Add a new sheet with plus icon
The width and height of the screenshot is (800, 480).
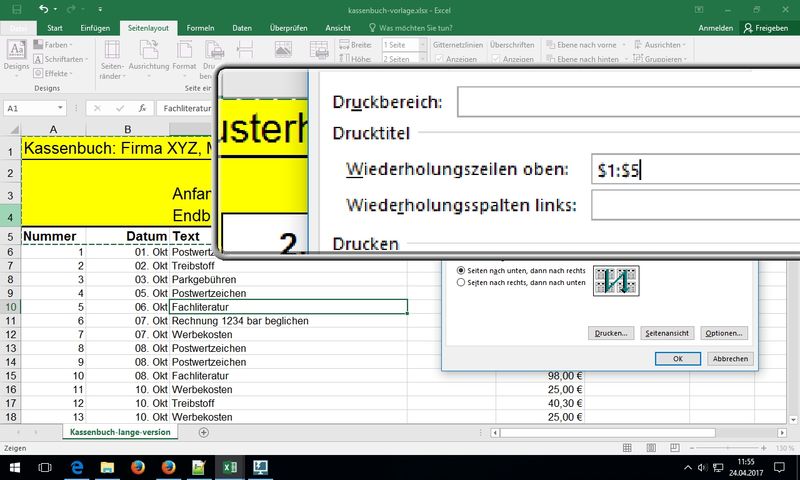tap(204, 432)
